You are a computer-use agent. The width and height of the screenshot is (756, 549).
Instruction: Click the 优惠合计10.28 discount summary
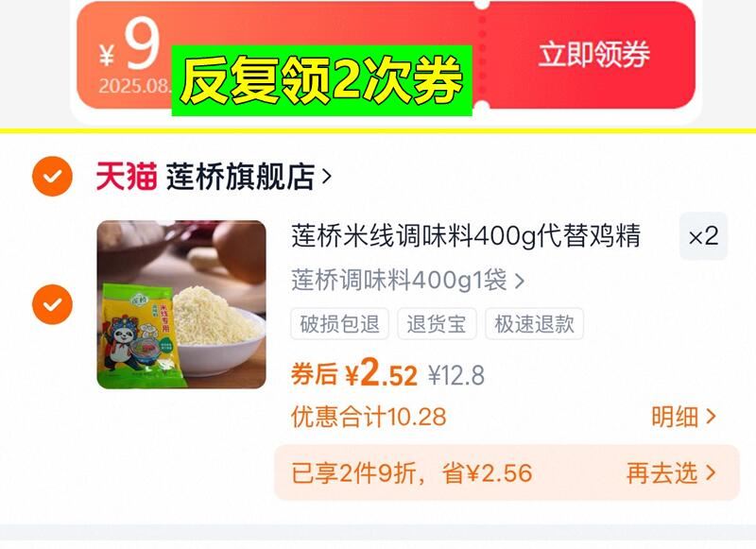(369, 417)
